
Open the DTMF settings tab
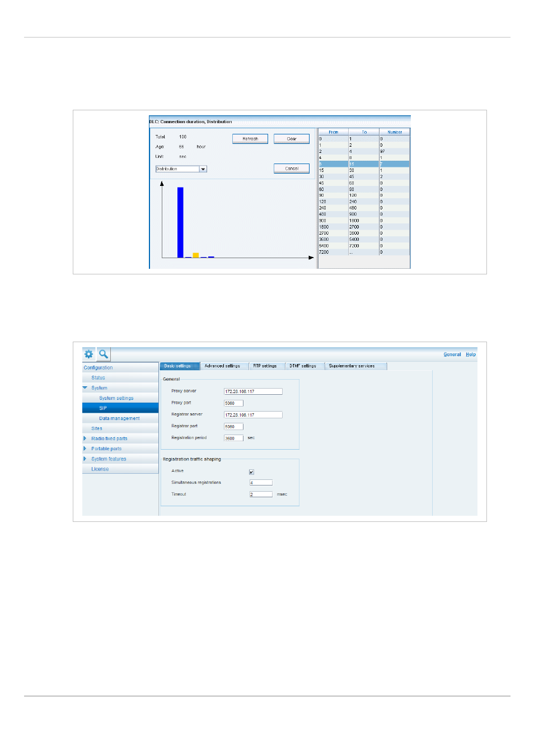point(303,366)
